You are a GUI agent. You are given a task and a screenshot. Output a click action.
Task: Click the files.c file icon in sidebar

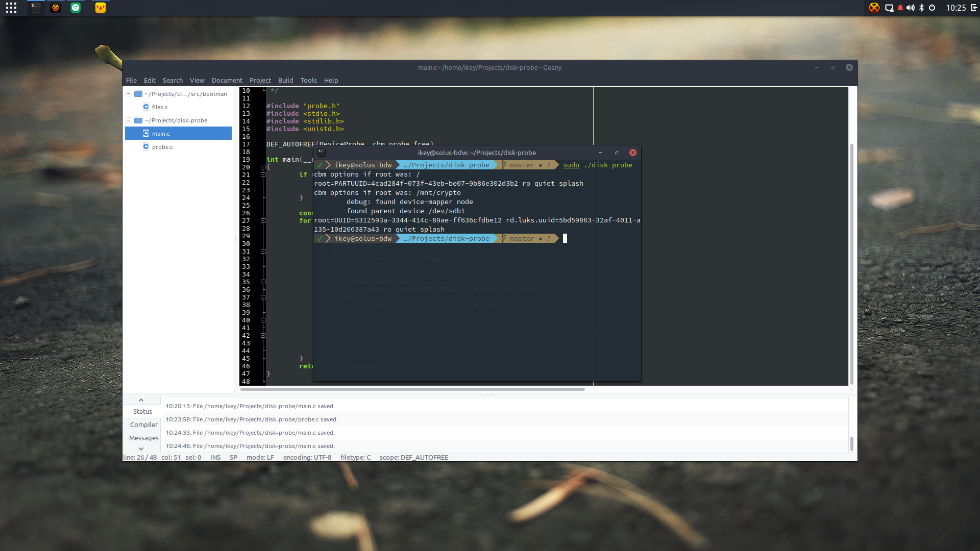pos(146,107)
